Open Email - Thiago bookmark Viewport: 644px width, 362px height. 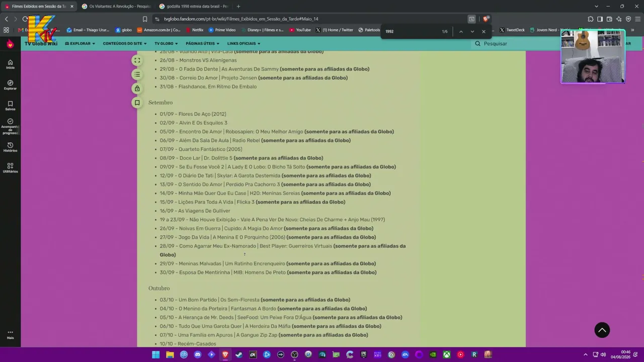(88, 30)
